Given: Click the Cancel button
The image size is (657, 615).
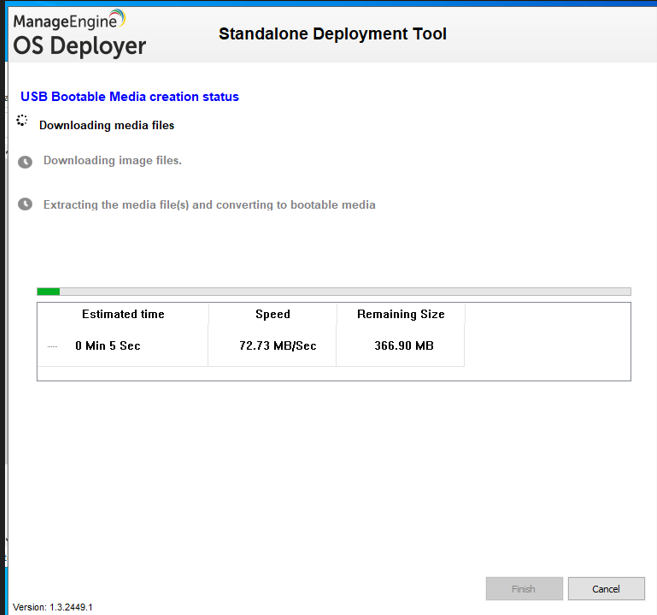Looking at the screenshot, I should click(x=606, y=589).
